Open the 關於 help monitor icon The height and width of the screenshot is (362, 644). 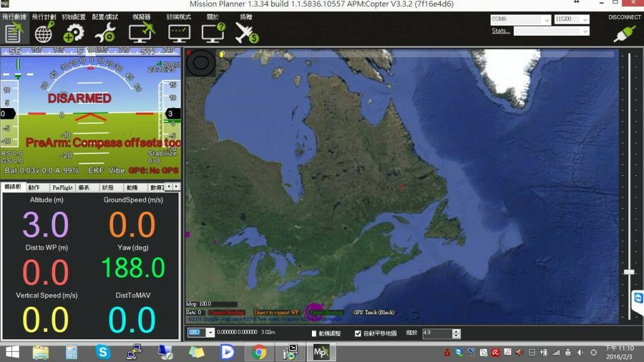(x=213, y=33)
